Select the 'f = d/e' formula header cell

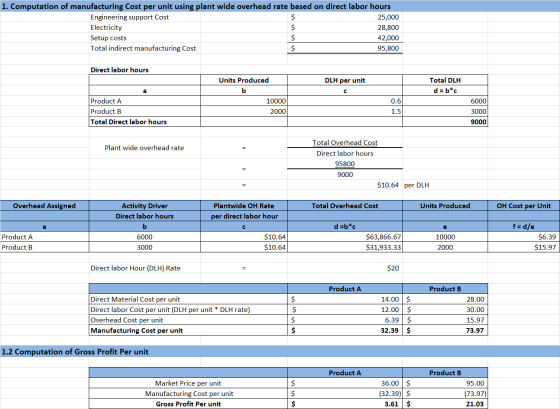524,226
